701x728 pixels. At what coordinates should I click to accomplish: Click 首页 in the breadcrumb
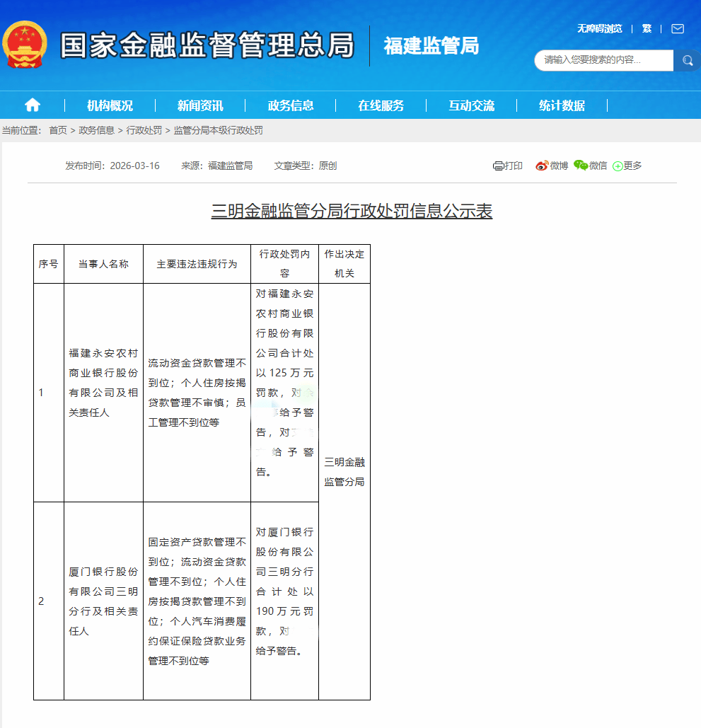(58, 130)
